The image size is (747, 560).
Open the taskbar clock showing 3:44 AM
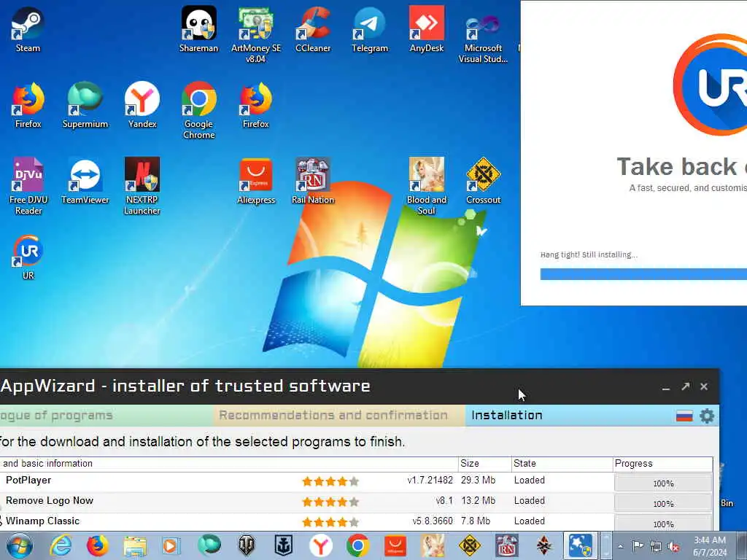[x=710, y=546]
